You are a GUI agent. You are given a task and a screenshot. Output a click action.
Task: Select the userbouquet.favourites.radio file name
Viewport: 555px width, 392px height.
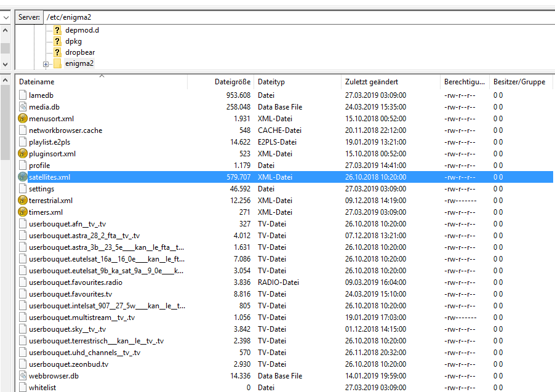[x=76, y=282]
